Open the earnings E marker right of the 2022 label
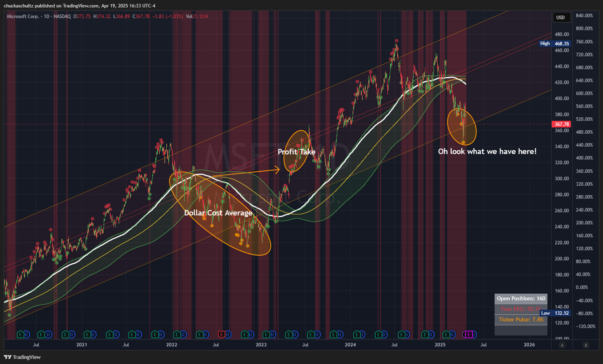Screen dimensions: 603x364 pos(177,334)
